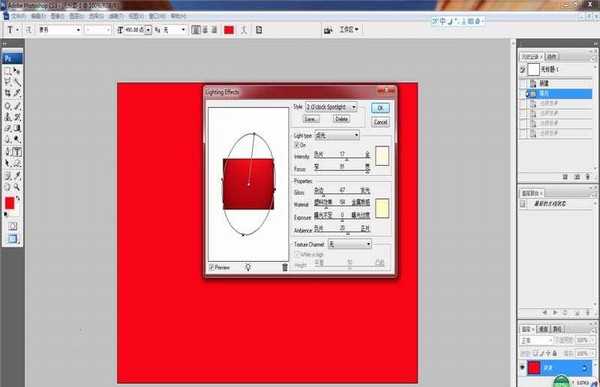
Task: Click OK in Lighting Effects dialog
Action: [x=380, y=108]
